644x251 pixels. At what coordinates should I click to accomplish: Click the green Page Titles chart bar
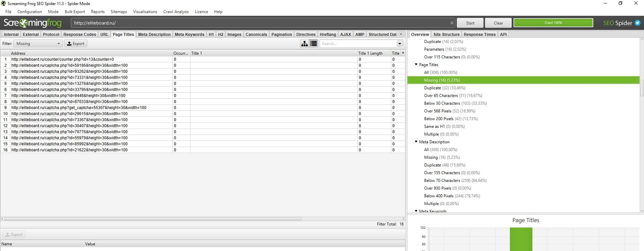click(521, 239)
